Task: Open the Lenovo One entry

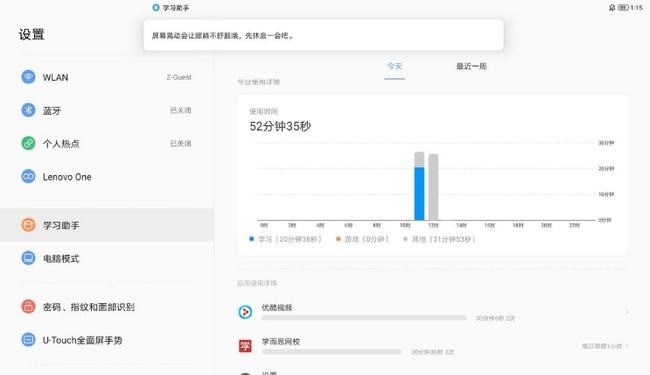Action: coord(107,177)
